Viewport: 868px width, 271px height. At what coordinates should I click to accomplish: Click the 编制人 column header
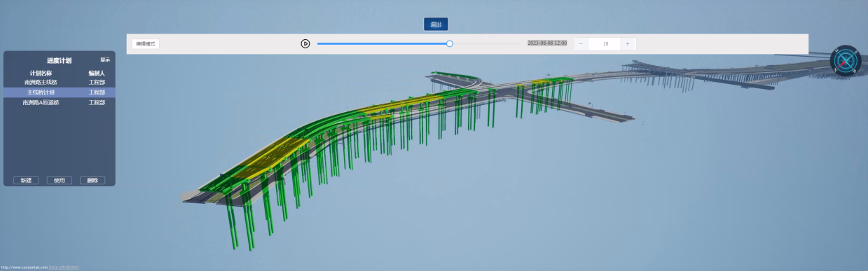point(97,73)
